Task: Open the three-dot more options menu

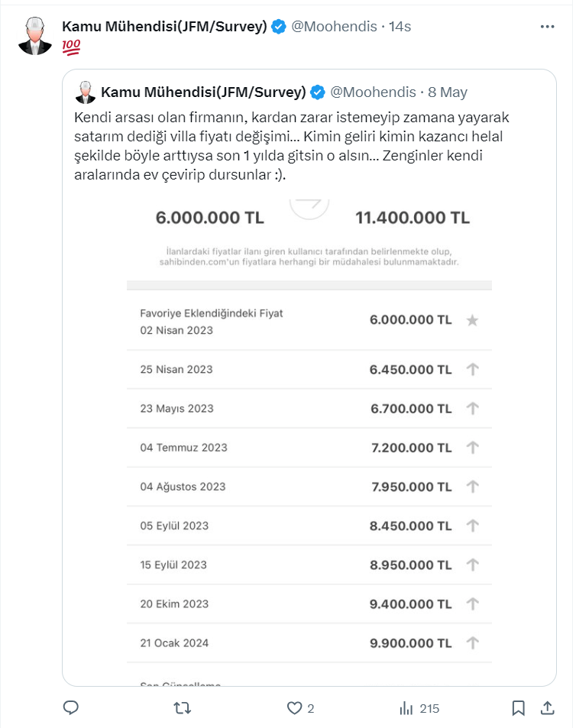Action: pyautogui.click(x=547, y=26)
